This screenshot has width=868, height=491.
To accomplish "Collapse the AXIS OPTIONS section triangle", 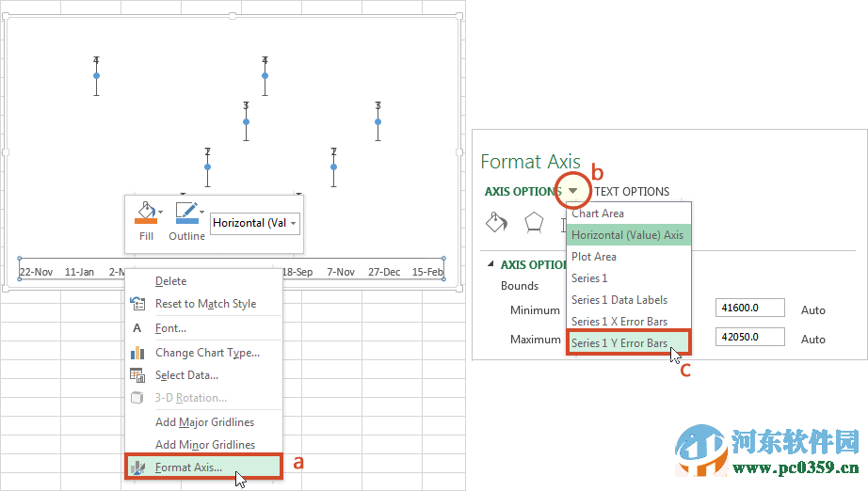I will (x=490, y=264).
